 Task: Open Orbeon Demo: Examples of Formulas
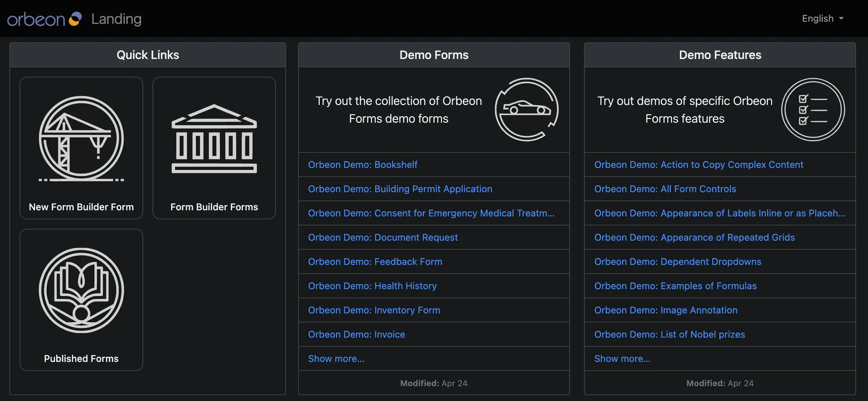676,286
